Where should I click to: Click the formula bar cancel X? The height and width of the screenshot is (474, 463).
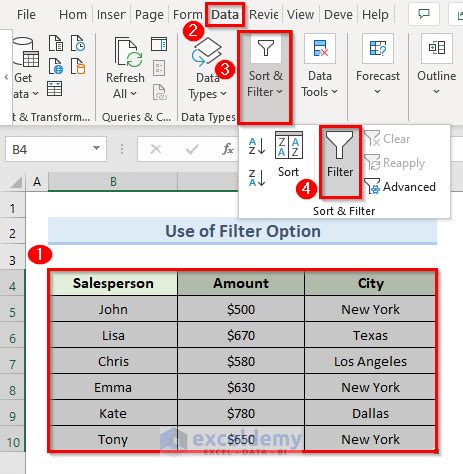point(156,149)
